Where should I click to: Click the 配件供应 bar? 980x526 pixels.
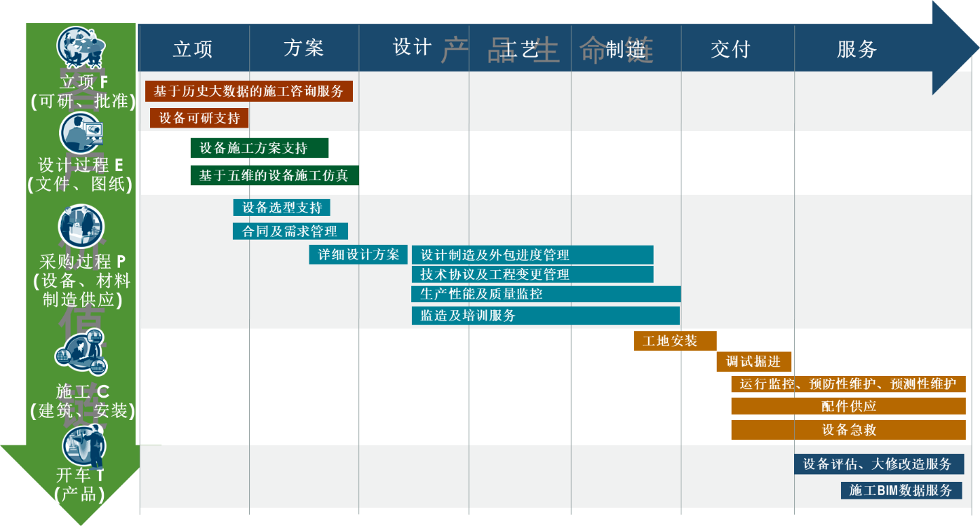[849, 406]
